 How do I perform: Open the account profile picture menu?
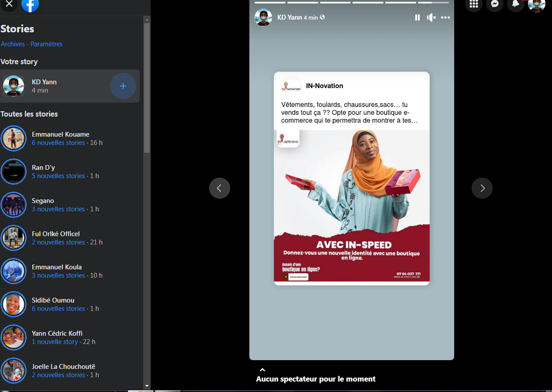coord(536,4)
